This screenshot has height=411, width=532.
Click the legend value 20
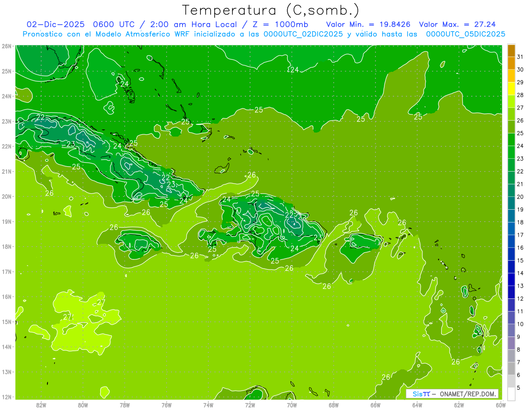520,197
